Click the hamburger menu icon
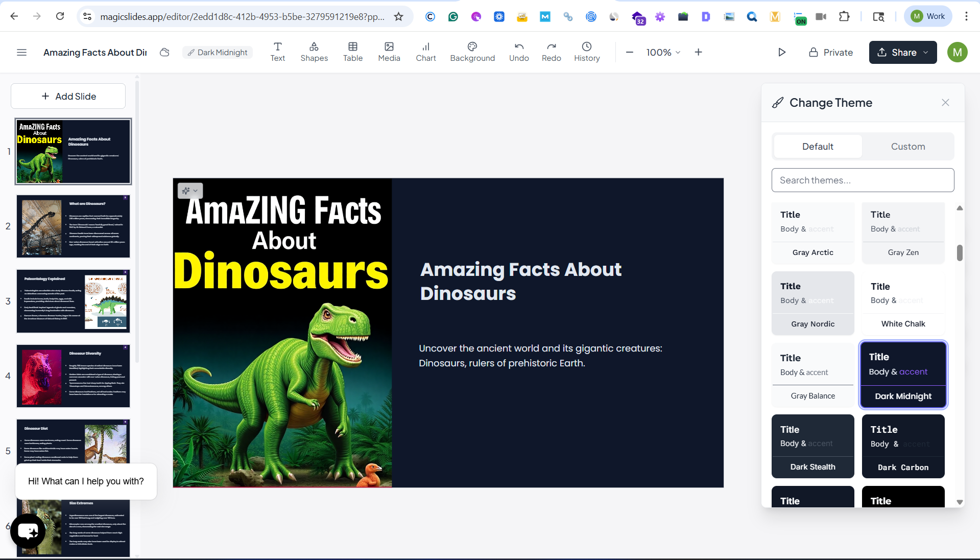Screen dimensions: 980x560 pyautogui.click(x=21, y=52)
